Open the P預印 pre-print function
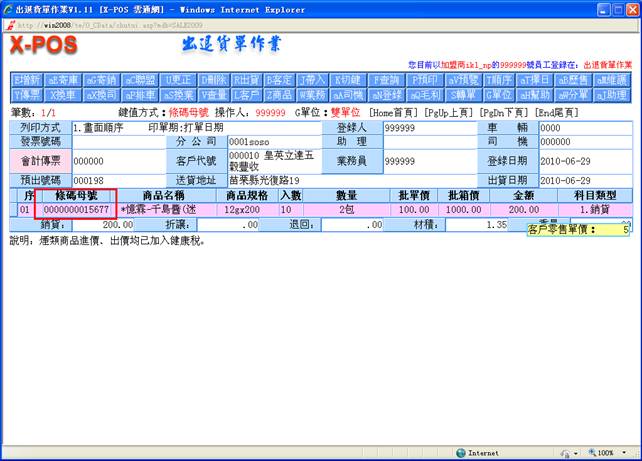Screen dimensions: 642x461 click(425, 79)
